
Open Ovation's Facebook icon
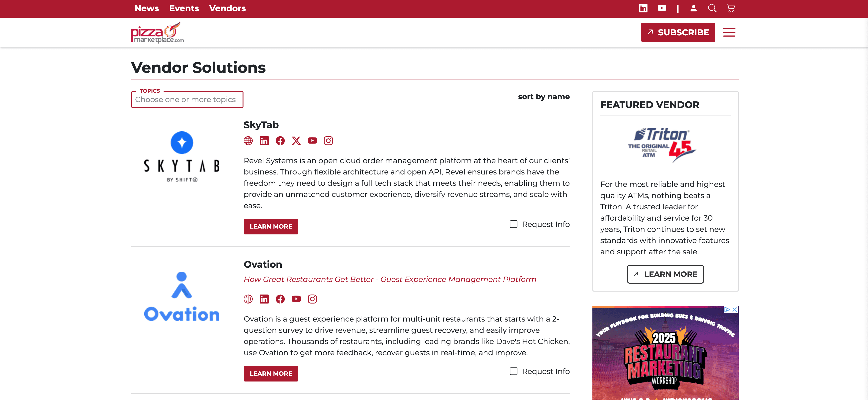[x=280, y=299]
